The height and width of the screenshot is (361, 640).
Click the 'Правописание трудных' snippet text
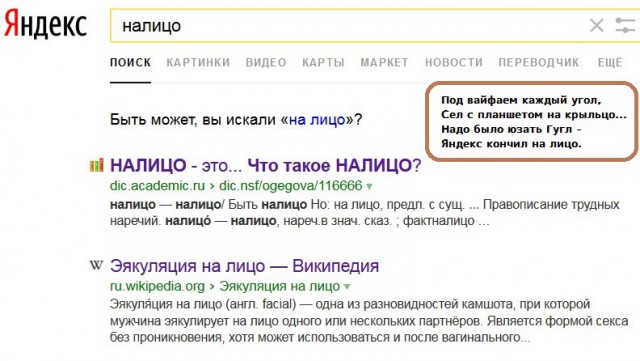click(x=551, y=204)
